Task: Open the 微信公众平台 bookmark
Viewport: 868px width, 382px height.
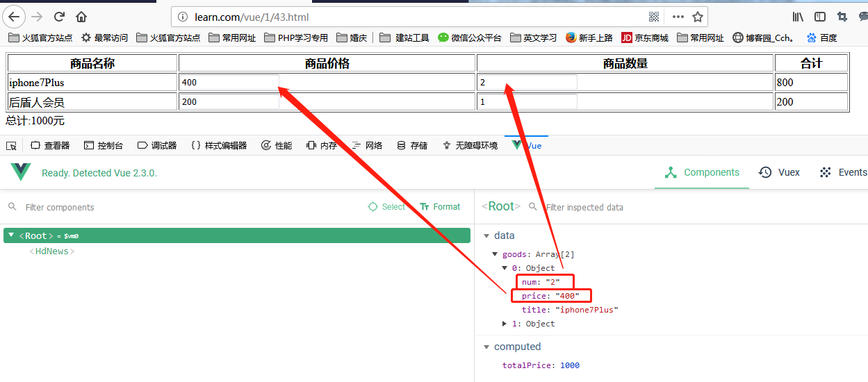Action: point(470,38)
